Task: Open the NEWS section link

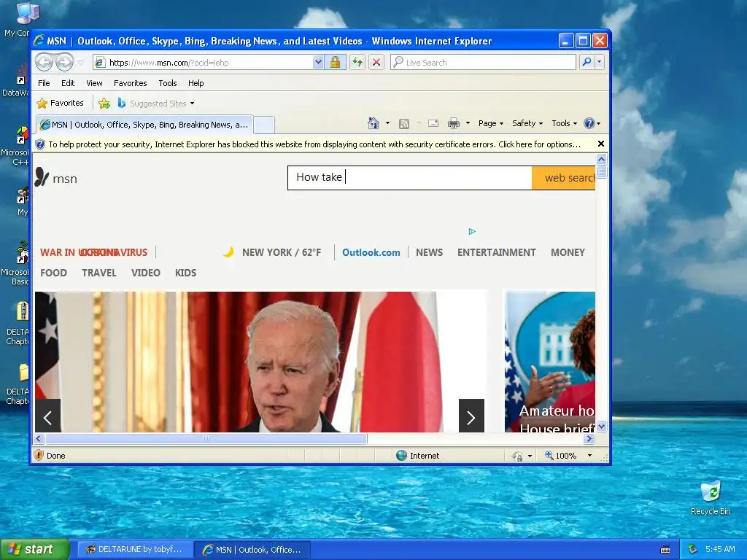Action: point(429,252)
